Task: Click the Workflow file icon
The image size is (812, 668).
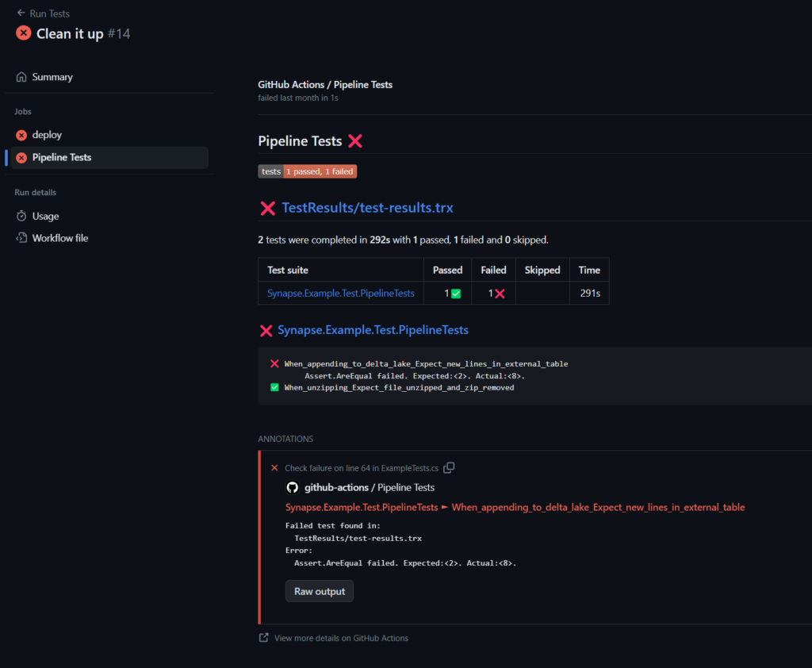Action: (x=21, y=238)
